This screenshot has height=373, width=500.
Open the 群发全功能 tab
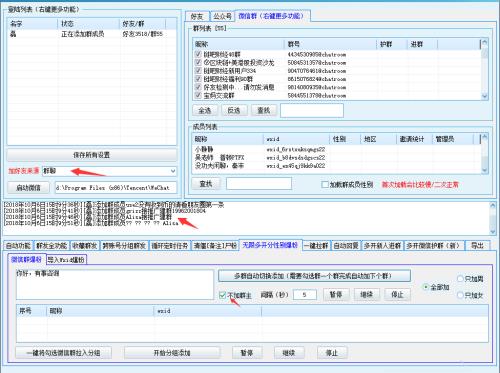pyautogui.click(x=52, y=246)
